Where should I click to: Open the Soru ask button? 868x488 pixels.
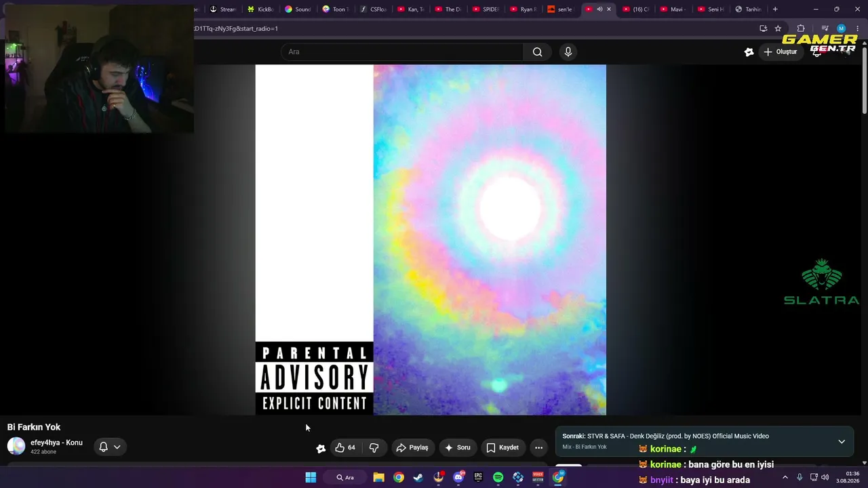pyautogui.click(x=457, y=447)
